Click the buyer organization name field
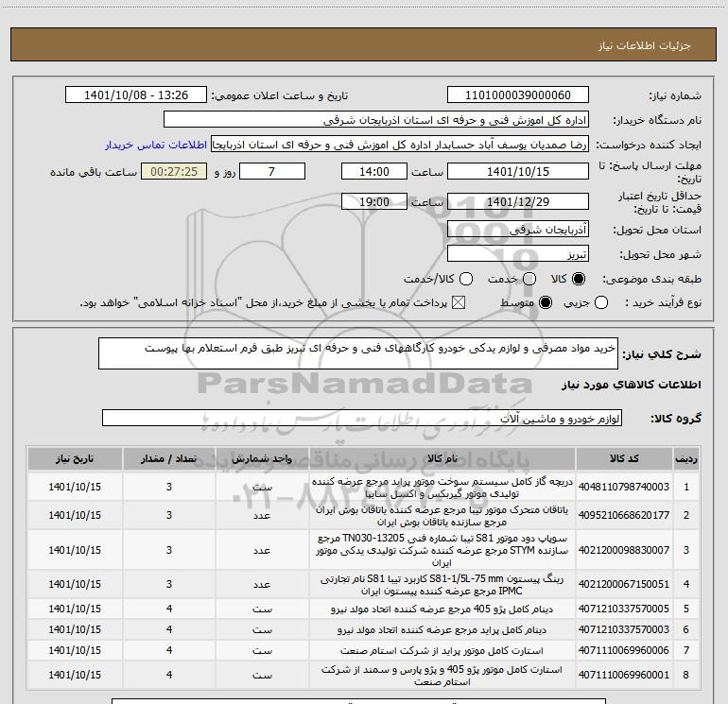 click(x=376, y=120)
